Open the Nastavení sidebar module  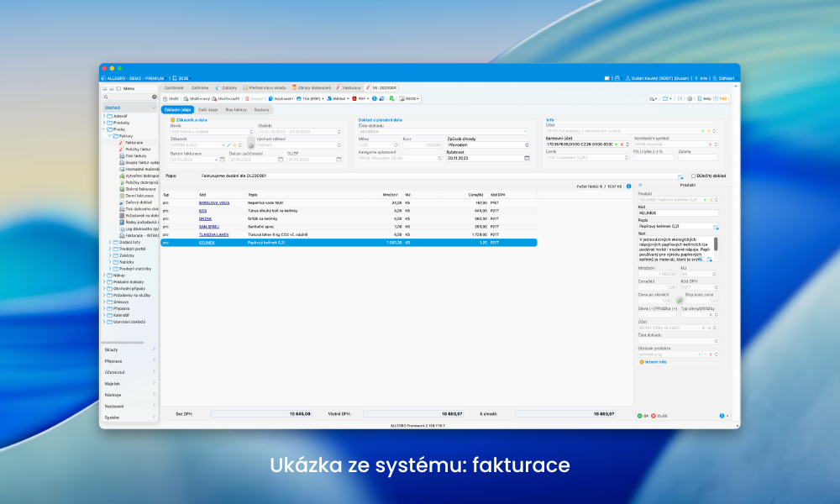point(129,406)
